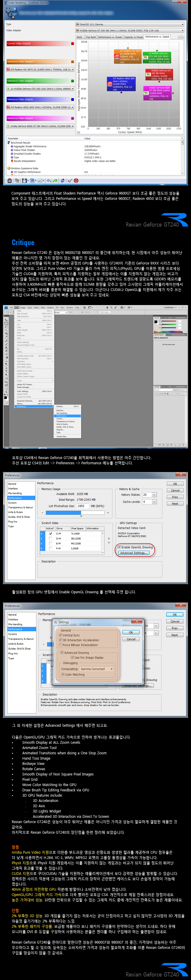Toggle 3D Interaction Acceleration in GL Settings

[60, 640]
